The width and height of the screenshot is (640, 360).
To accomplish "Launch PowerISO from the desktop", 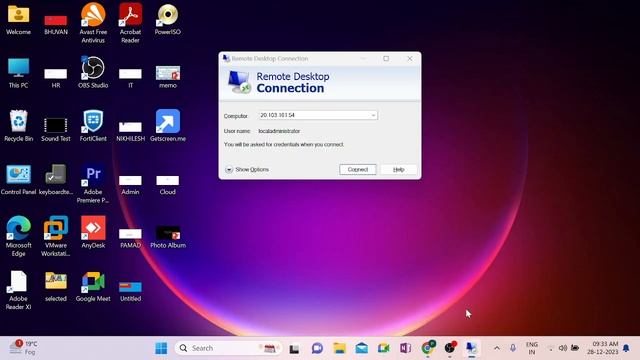I will click(x=168, y=20).
